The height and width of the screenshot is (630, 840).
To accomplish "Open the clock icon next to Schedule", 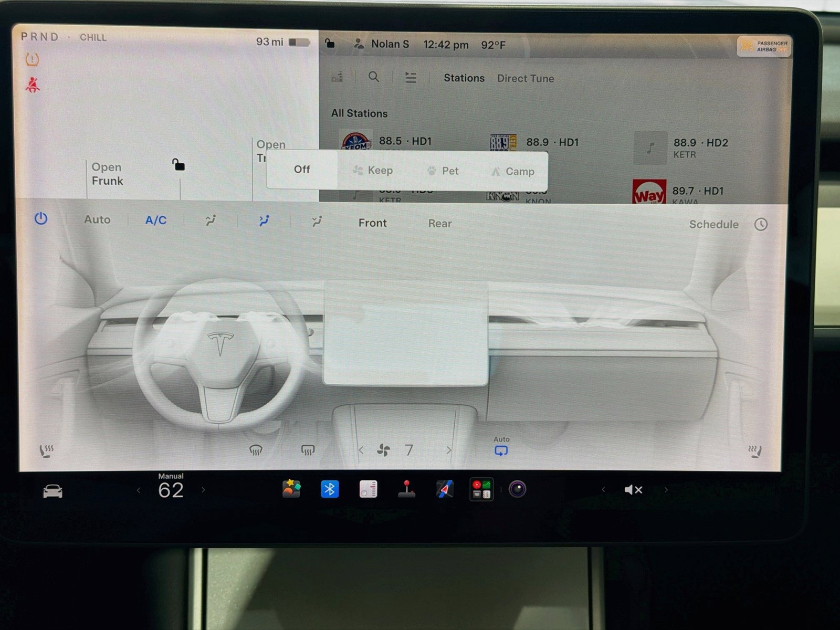I will coord(761,225).
